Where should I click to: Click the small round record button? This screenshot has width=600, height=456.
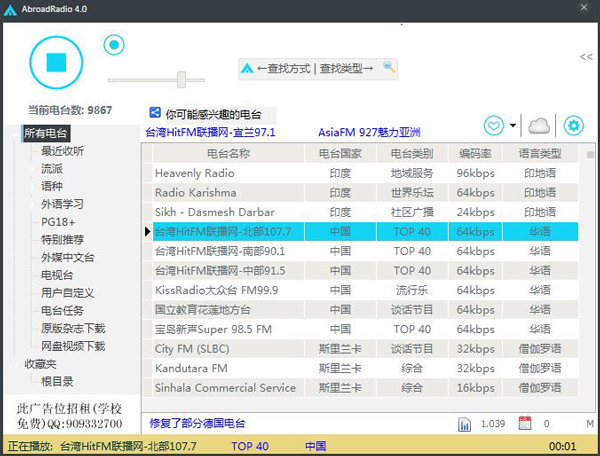pyautogui.click(x=114, y=45)
